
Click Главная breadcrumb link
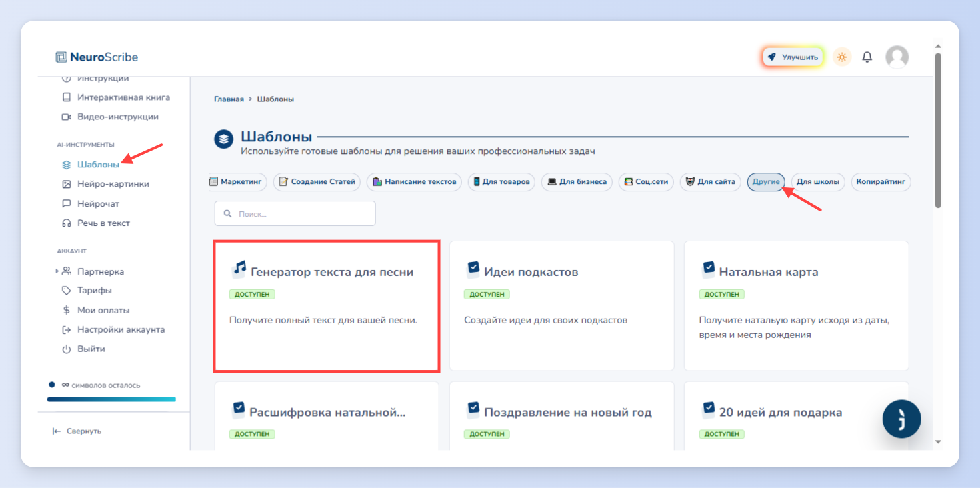(x=229, y=99)
